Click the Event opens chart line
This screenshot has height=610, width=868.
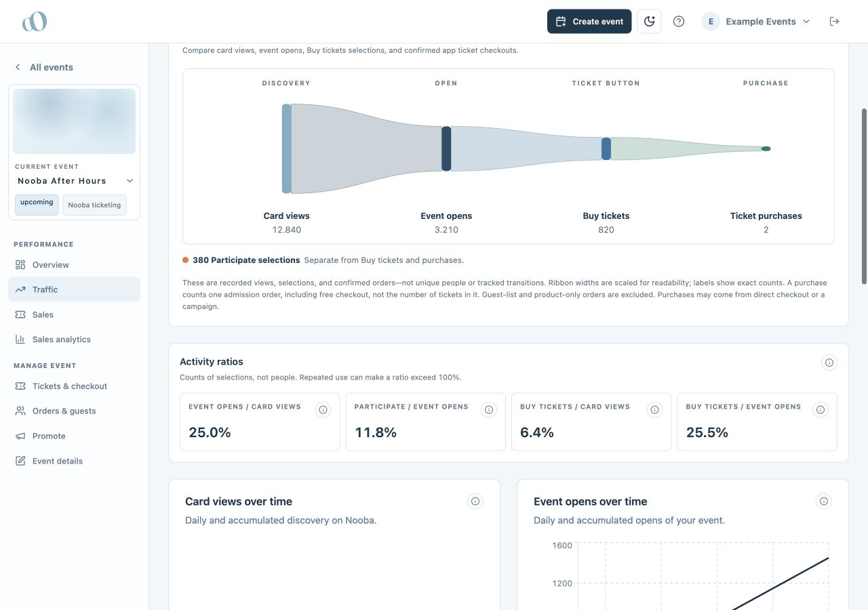click(780, 584)
